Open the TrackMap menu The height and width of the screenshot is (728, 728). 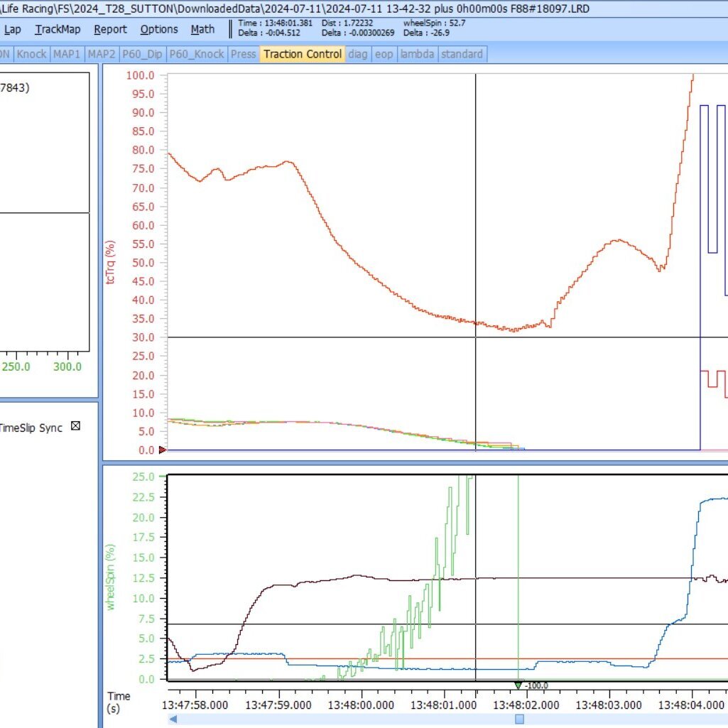point(58,29)
